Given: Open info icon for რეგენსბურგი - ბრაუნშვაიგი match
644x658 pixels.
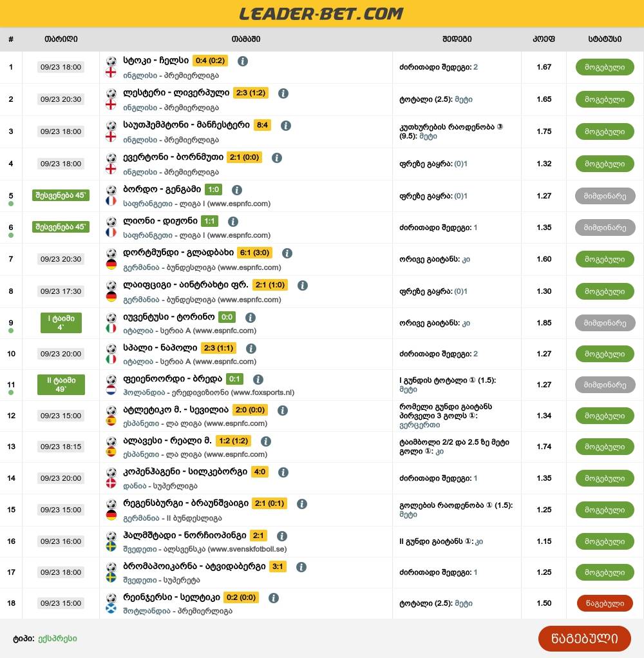Looking at the screenshot, I should (x=302, y=504).
